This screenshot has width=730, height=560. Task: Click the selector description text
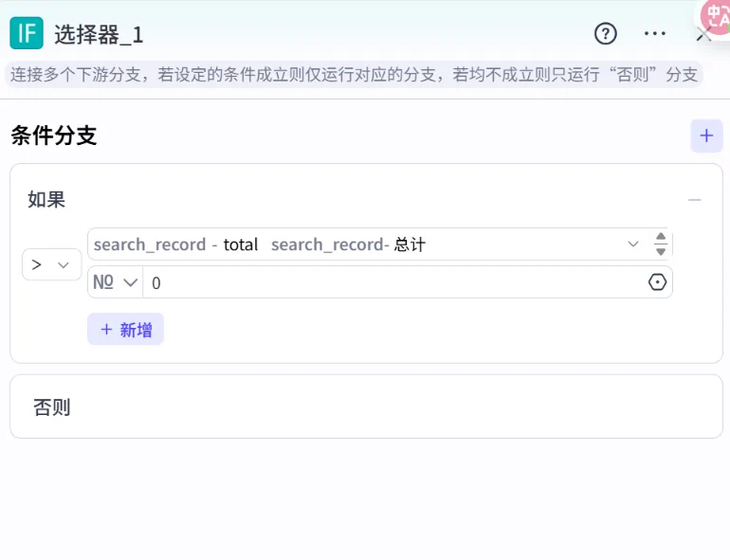click(353, 75)
